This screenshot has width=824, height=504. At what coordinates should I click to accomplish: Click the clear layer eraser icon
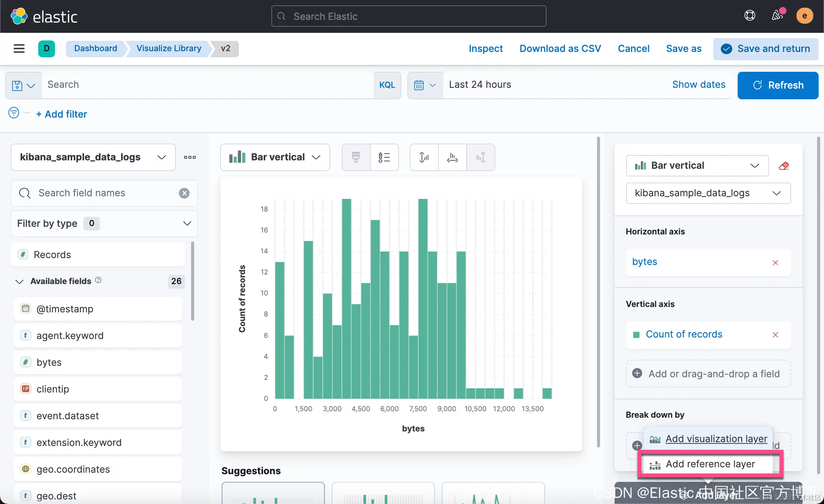[784, 166]
